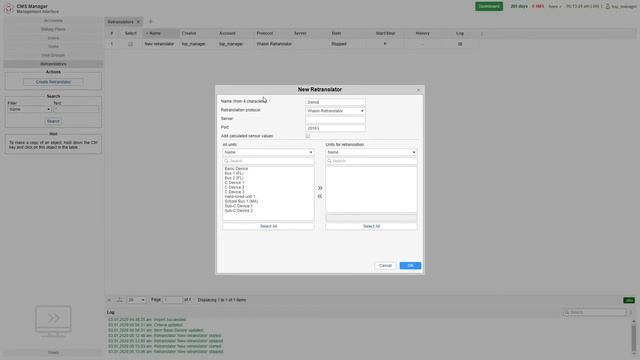This screenshot has height=360, width=640.
Task: Select Hard-wired unit 1 in units list
Action: tap(240, 197)
